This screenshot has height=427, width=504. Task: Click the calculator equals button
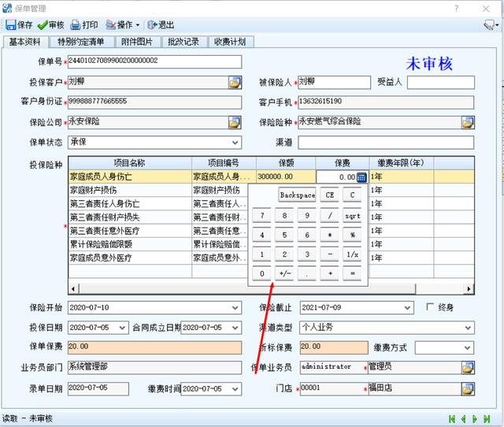pyautogui.click(x=352, y=273)
